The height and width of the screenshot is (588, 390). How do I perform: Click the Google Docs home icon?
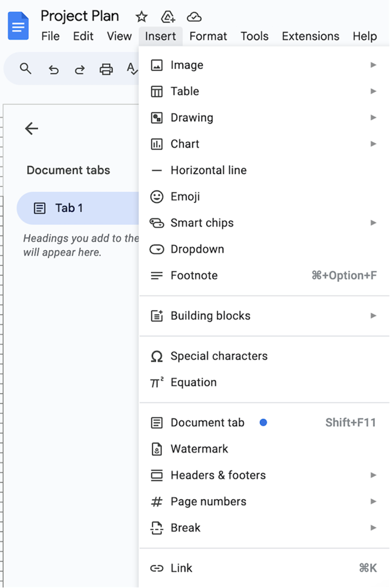tap(18, 26)
